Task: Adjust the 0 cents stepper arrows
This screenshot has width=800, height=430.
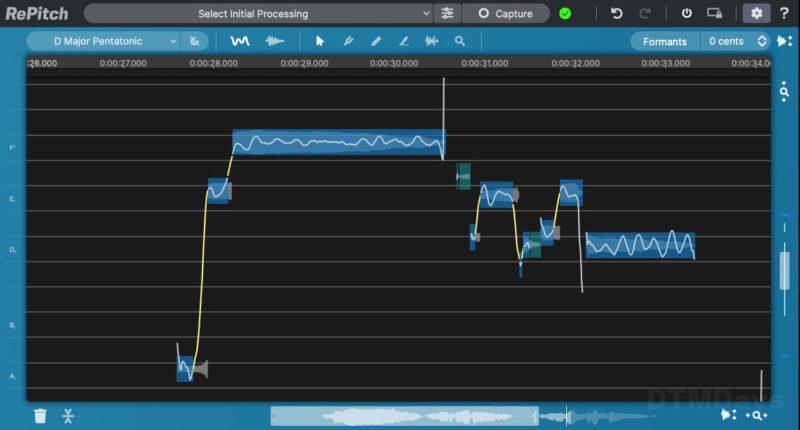Action: (x=762, y=42)
